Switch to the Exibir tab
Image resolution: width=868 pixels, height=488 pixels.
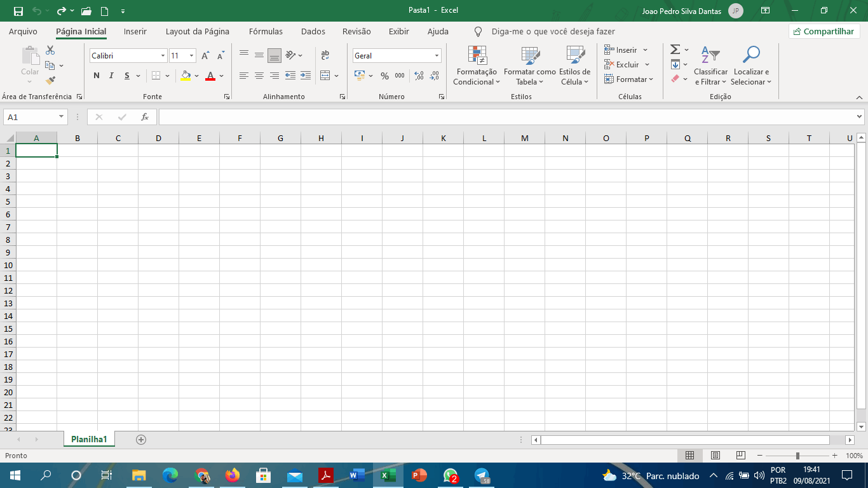pyautogui.click(x=399, y=31)
